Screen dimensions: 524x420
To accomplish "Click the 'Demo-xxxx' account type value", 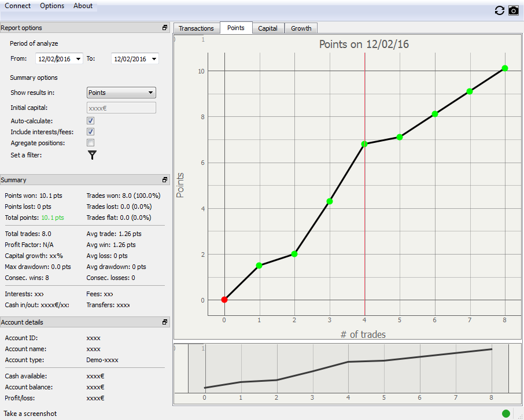I will pos(102,360).
